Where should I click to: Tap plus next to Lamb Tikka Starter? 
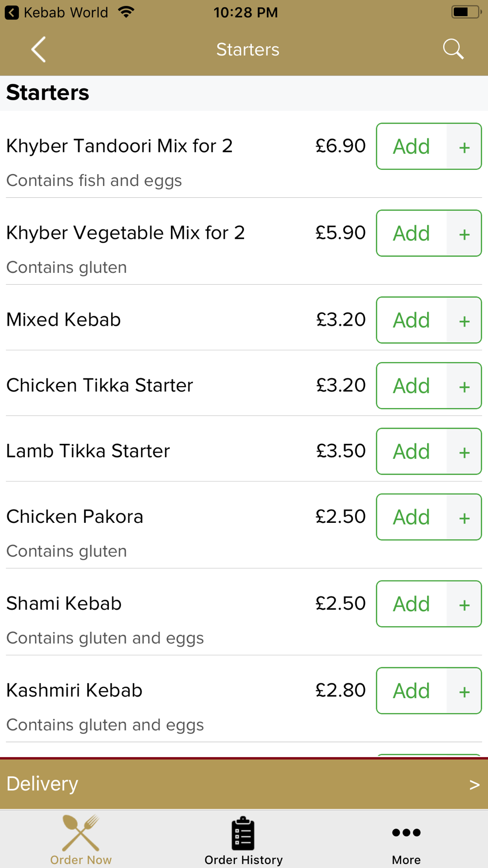(x=464, y=452)
